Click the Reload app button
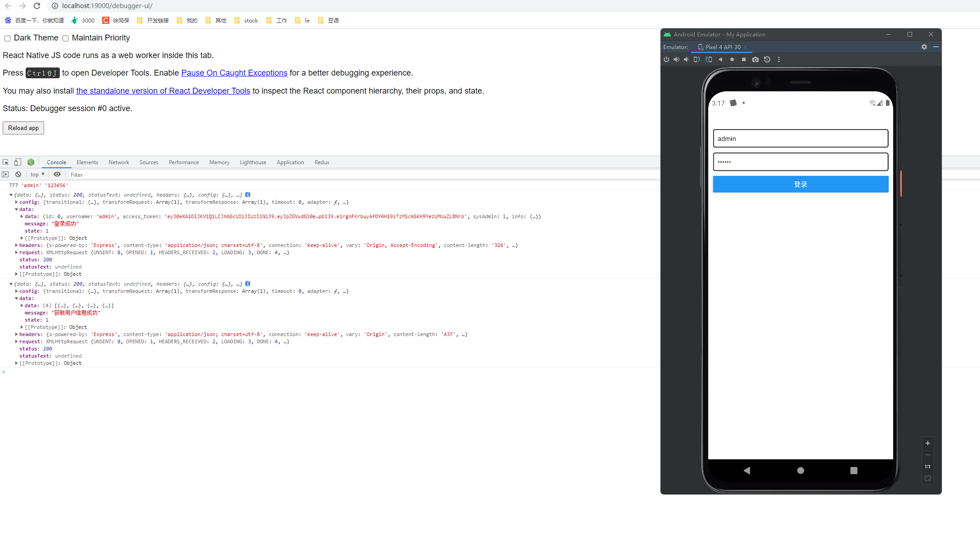Image resolution: width=980 pixels, height=534 pixels. [x=23, y=128]
